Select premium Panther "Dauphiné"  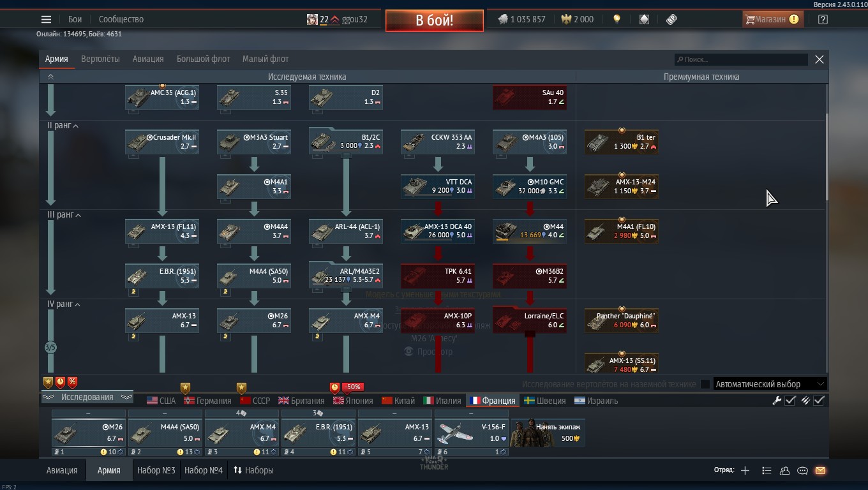(x=622, y=320)
